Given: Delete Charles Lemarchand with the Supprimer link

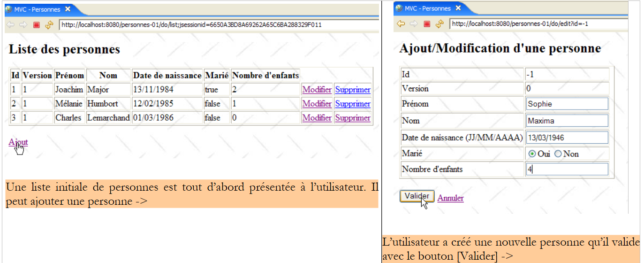Looking at the screenshot, I should pos(353,118).
